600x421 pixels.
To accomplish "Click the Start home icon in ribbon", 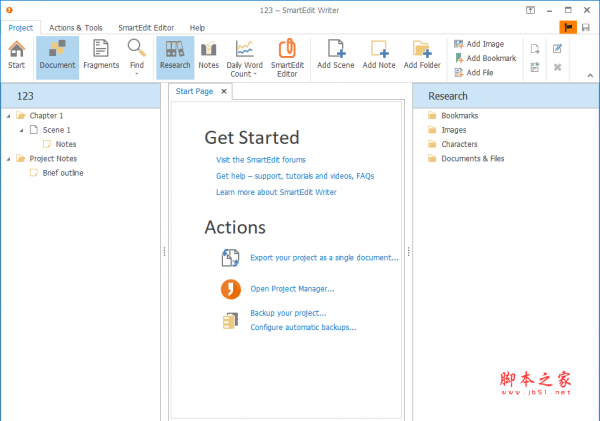I will point(17,56).
